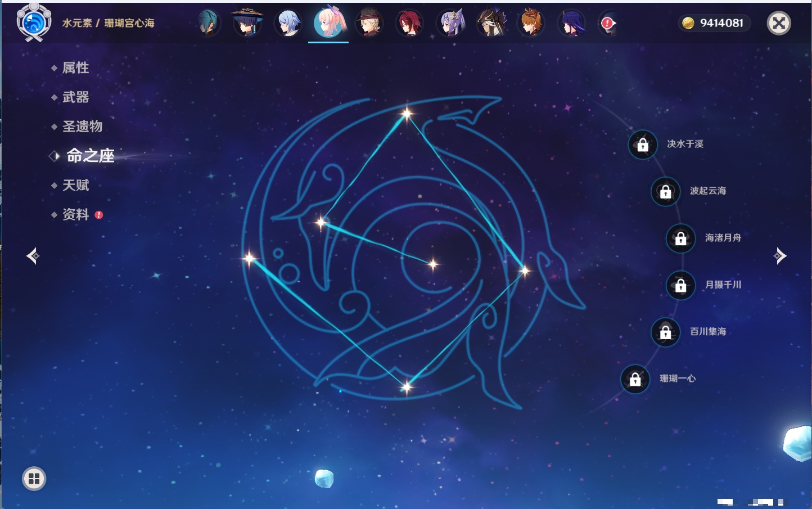
Task: Click the 珊瑚一心 constellation label
Action: [x=678, y=379]
